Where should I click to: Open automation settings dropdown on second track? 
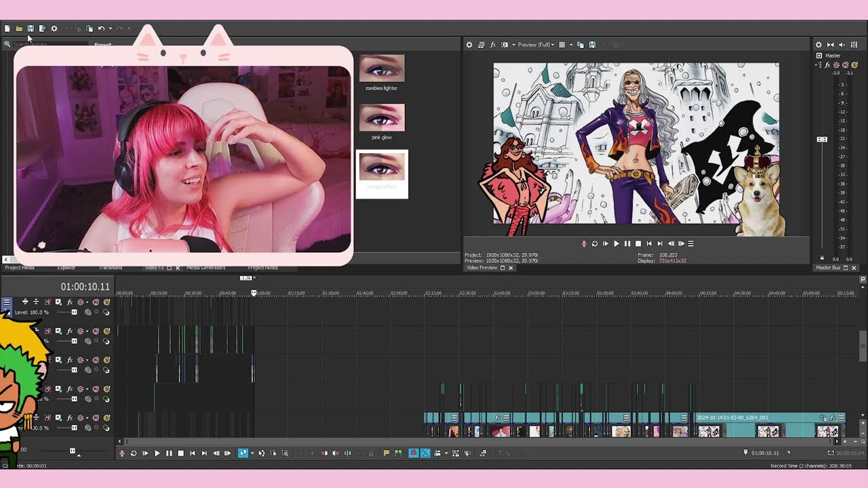click(87, 331)
